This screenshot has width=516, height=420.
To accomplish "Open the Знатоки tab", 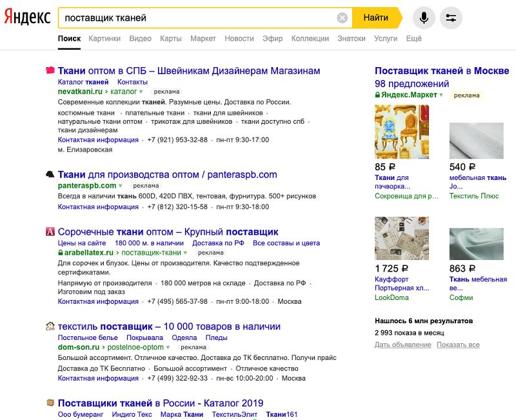I will [352, 39].
